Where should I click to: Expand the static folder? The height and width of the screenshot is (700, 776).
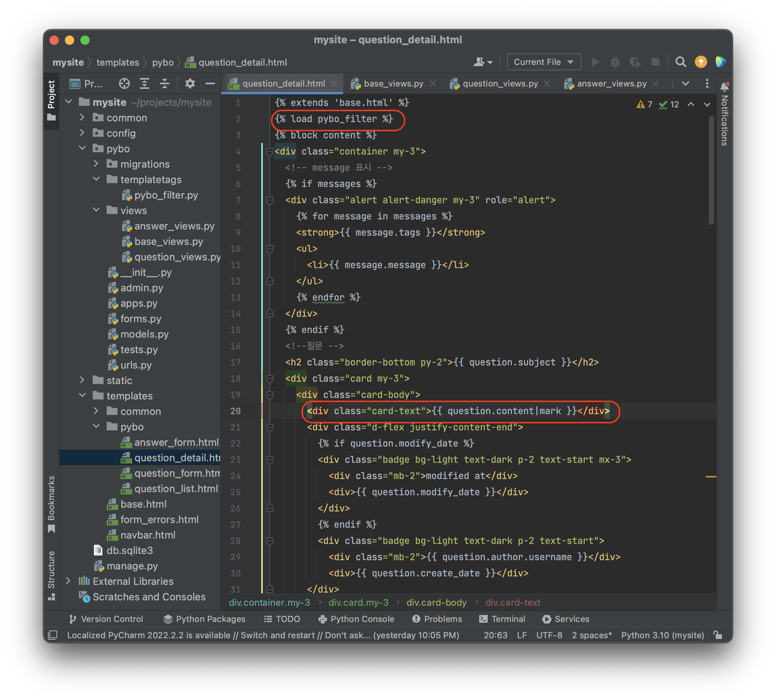click(x=82, y=380)
